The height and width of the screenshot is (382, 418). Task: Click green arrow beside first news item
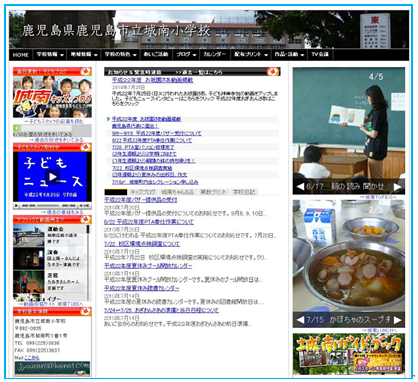coord(108,119)
